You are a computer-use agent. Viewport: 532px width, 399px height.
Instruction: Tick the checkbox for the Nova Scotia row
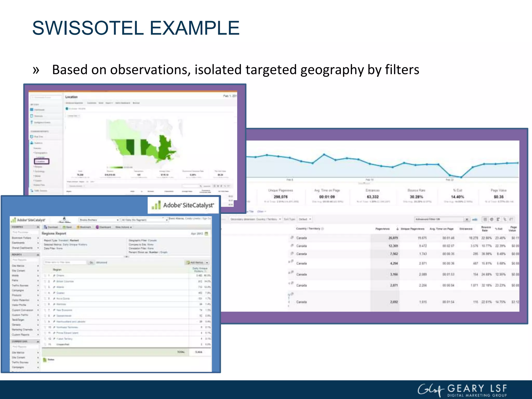pos(45,298)
